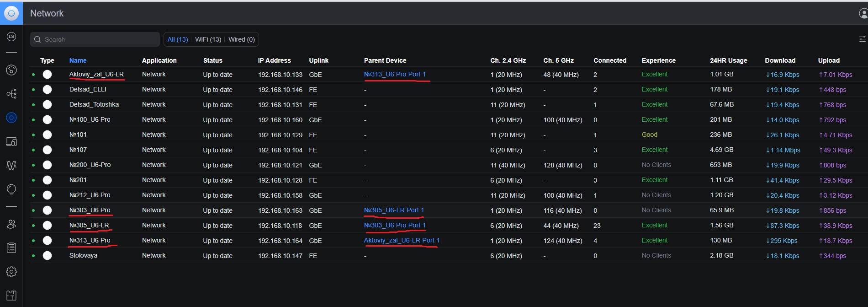Open the Client Devices icon in sidebar

coord(11,141)
